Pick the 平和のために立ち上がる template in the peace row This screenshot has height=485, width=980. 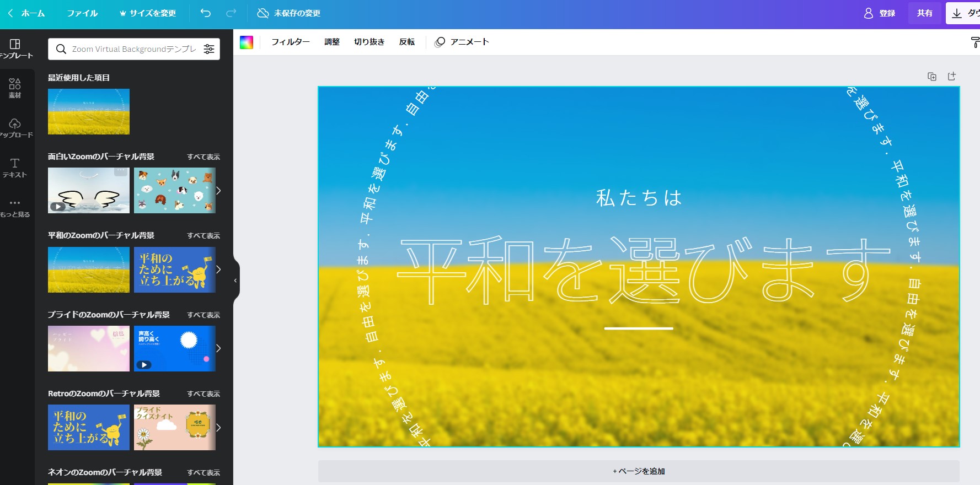pyautogui.click(x=174, y=270)
